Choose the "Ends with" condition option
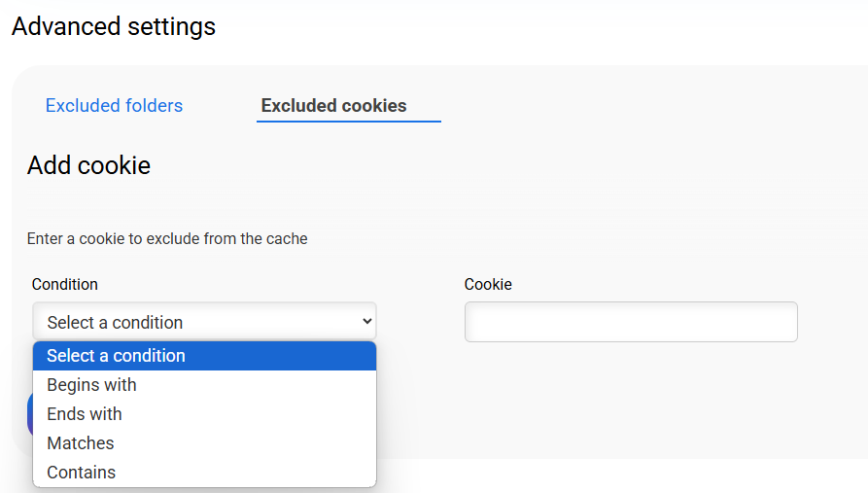Screen dimensions: 868x493 (x=85, y=414)
